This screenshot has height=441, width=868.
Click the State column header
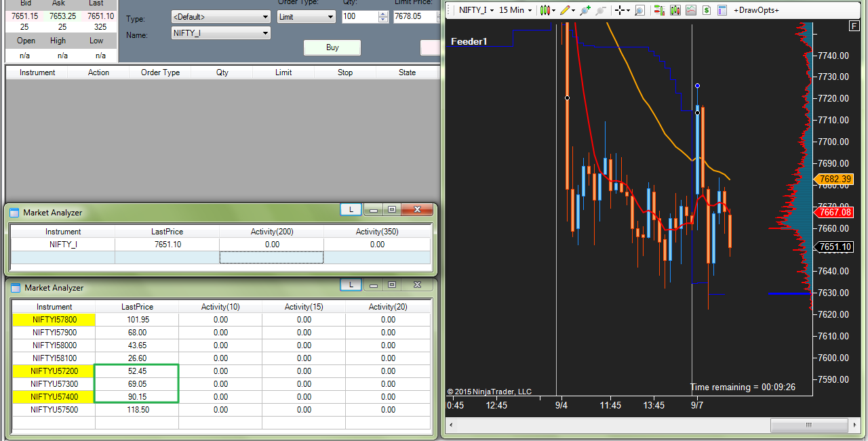407,72
